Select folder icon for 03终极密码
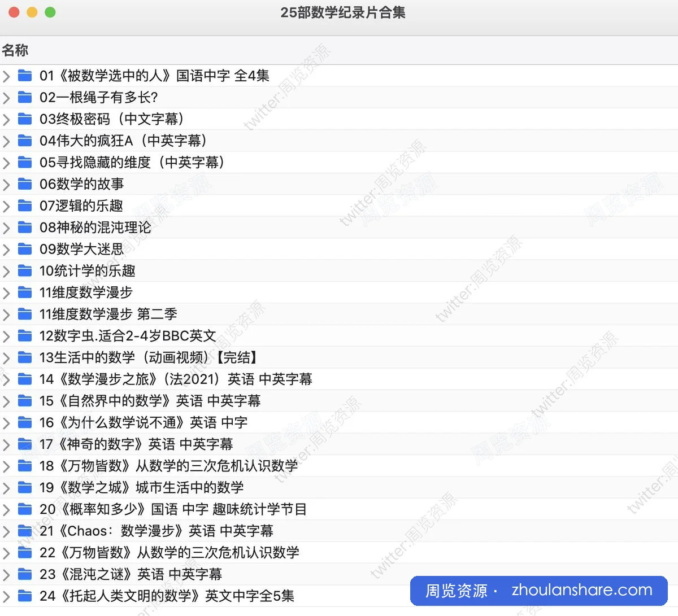This screenshot has height=616, width=678. [25, 119]
